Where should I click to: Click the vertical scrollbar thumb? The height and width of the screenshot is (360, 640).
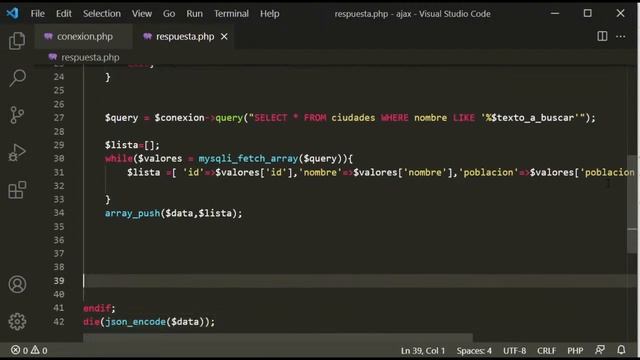631,204
